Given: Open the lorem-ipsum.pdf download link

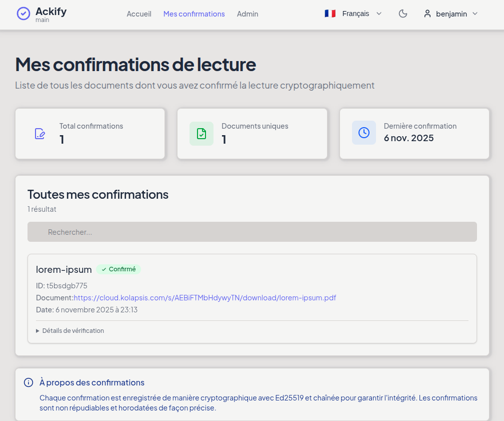Looking at the screenshot, I should pos(205,298).
